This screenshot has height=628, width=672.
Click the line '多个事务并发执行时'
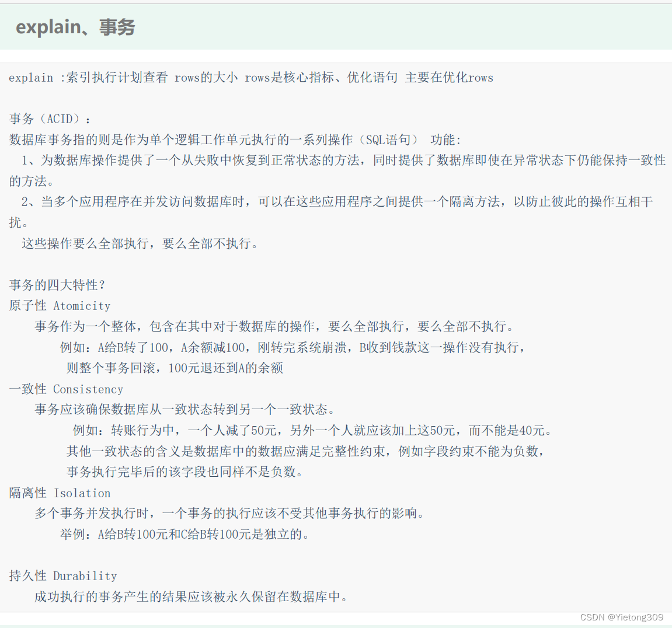(229, 513)
